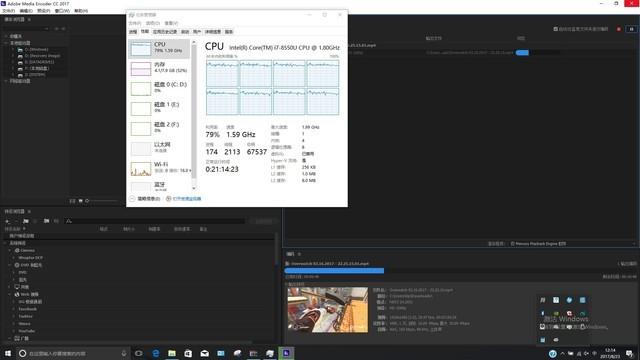
Task: Import presets icon in preset browser
Action: click(x=47, y=221)
